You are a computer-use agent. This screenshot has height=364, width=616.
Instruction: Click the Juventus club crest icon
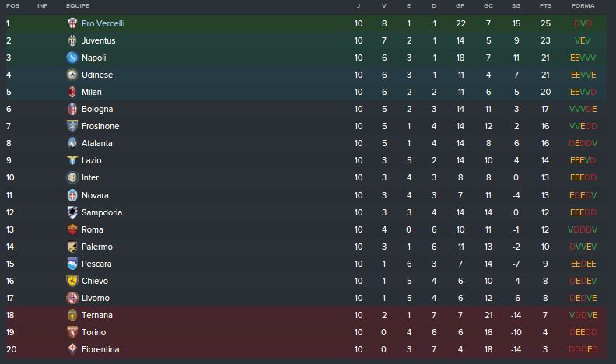(x=72, y=40)
